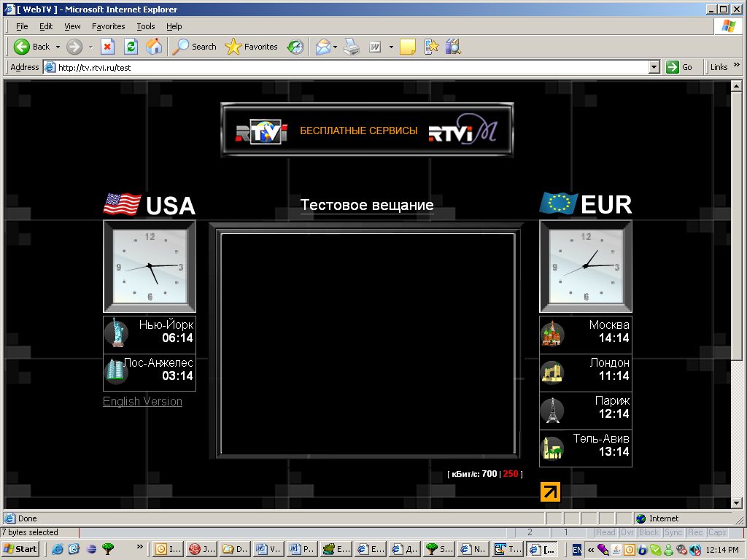Viewport: 747px width, 560px height.
Task: Open the Tools menu
Action: 146,26
